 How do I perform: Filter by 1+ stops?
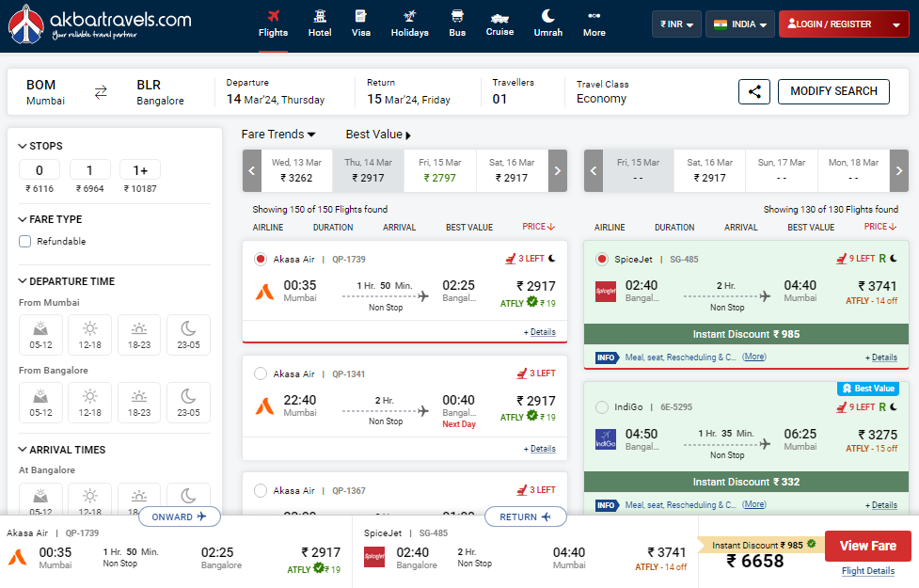click(140, 170)
